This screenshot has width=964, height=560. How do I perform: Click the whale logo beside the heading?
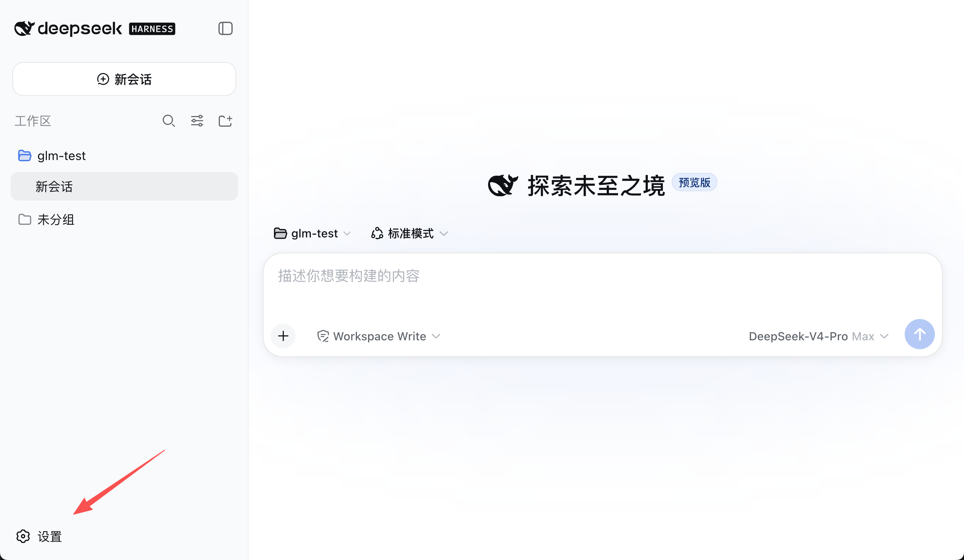click(503, 185)
